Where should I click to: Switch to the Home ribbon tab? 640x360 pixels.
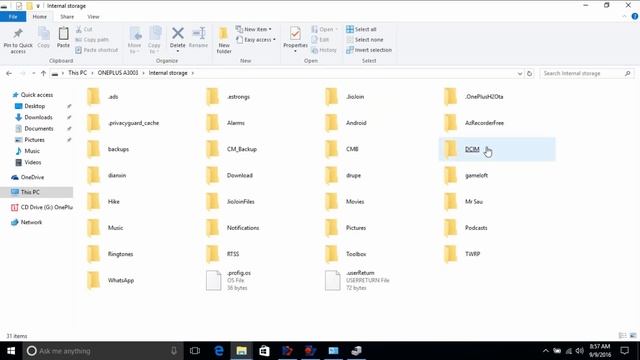[x=40, y=17]
